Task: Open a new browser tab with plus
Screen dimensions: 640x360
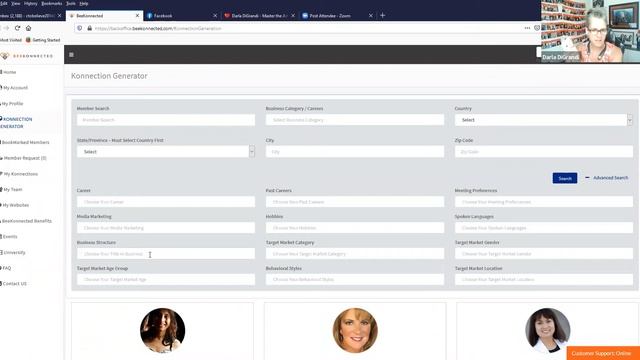Action: tap(382, 15)
